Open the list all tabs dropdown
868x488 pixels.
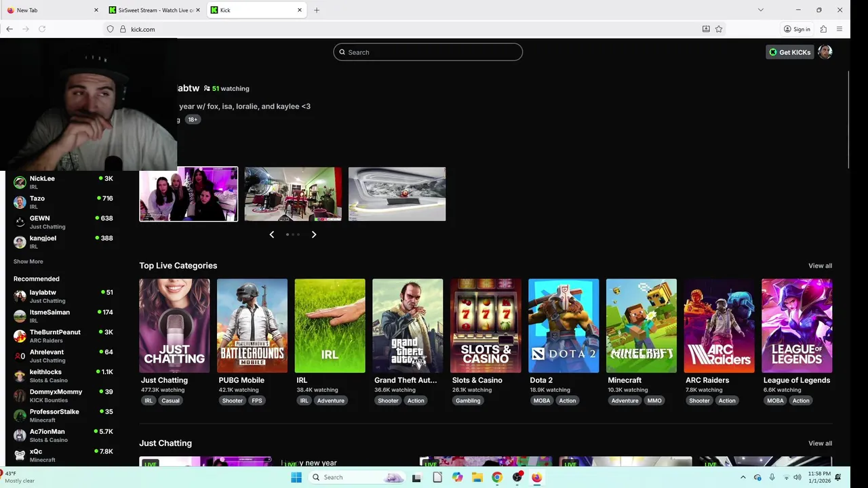tap(760, 10)
